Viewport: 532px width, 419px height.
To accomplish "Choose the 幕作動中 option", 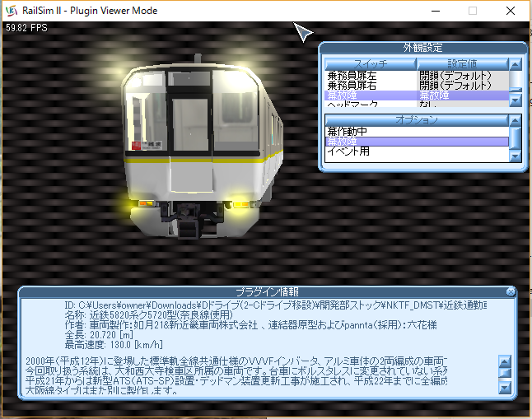I will tap(417, 132).
